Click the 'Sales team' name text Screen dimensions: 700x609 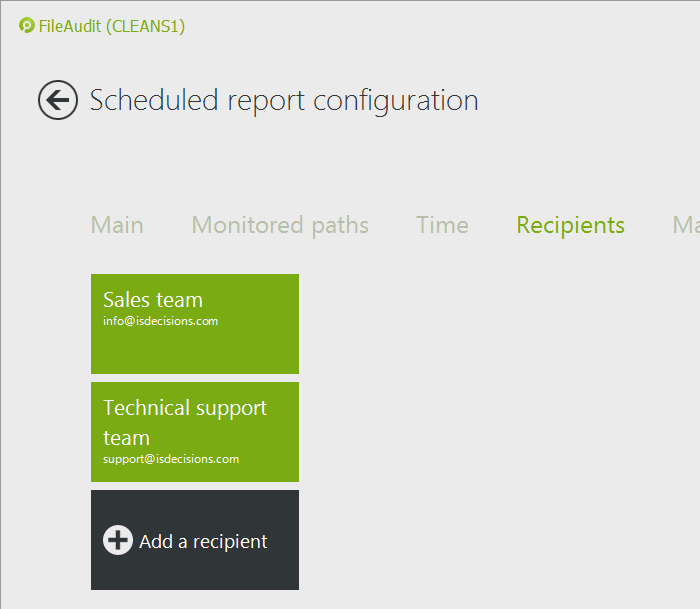pyautogui.click(x=153, y=300)
